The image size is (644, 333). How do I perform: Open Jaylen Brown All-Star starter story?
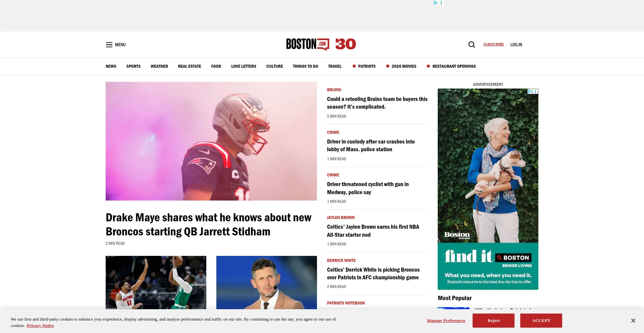pos(373,231)
